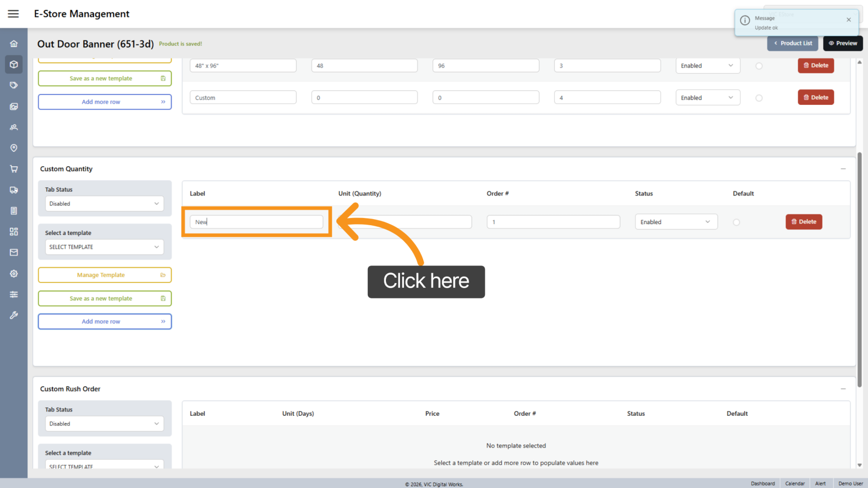
Task: Select default radio for 48" x 96" row
Action: pyautogui.click(x=759, y=66)
